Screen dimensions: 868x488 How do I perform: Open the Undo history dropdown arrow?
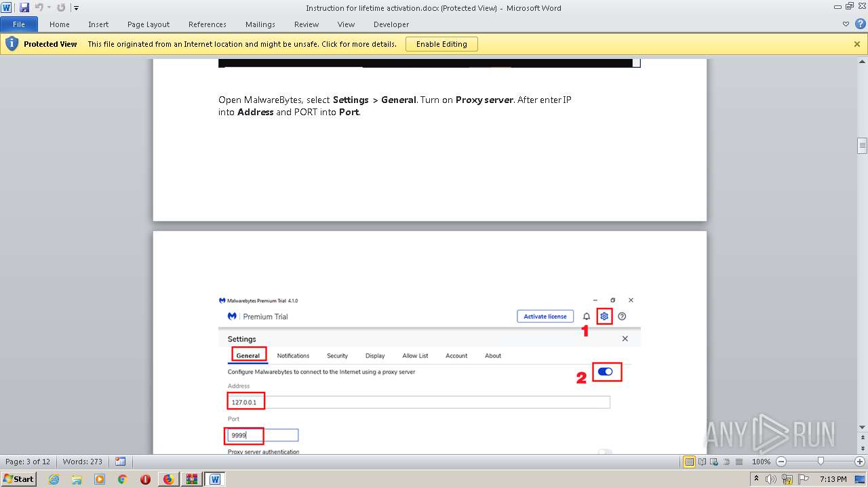click(x=49, y=7)
